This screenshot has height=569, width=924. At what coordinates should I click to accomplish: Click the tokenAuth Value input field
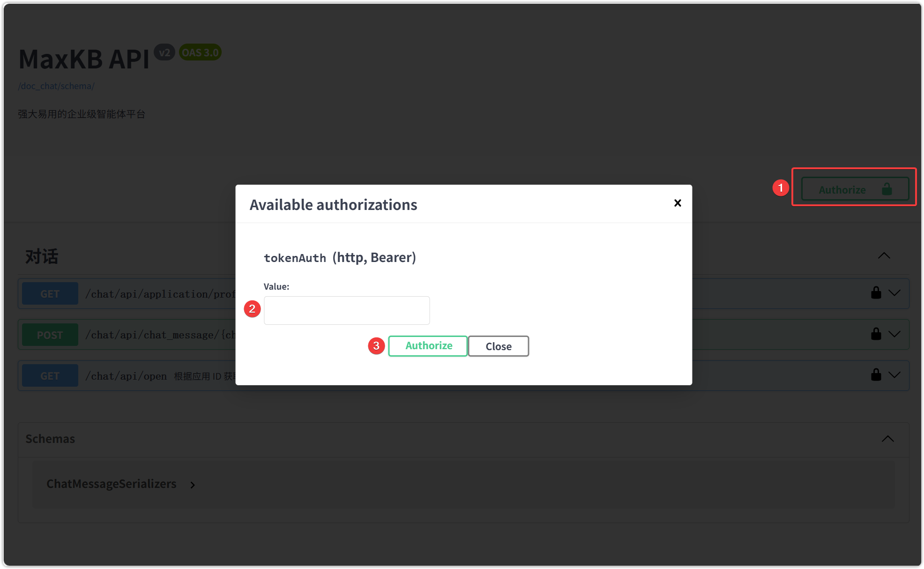point(346,310)
